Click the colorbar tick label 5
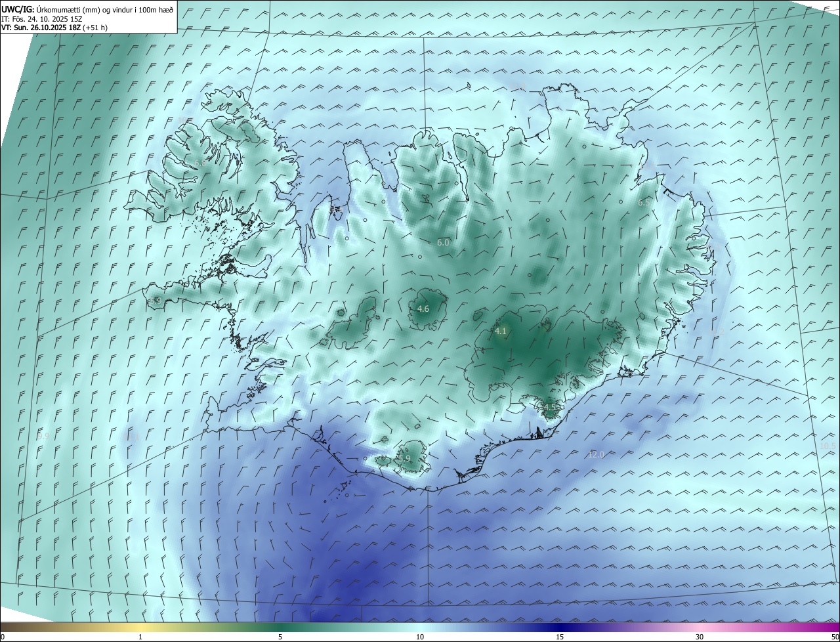Viewport: 840px width, 642px height. click(x=280, y=637)
